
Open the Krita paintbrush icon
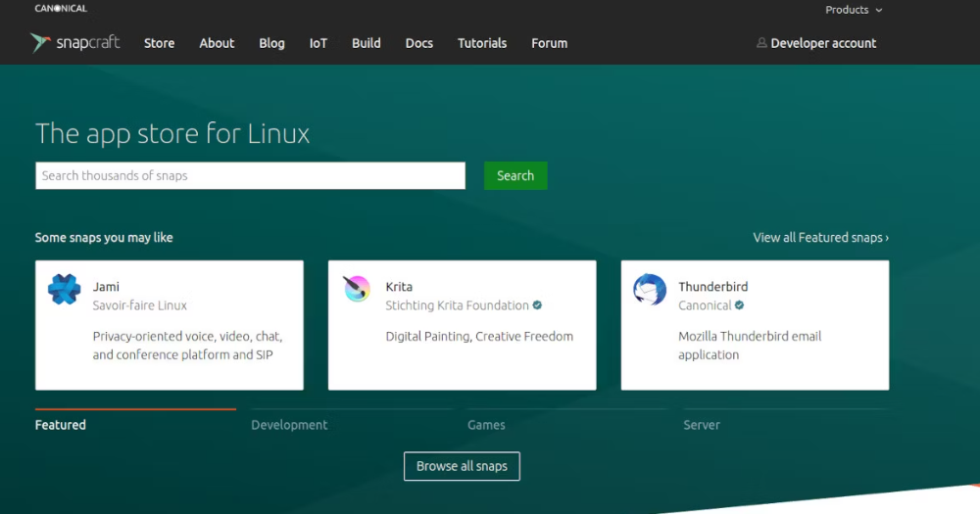click(x=357, y=289)
